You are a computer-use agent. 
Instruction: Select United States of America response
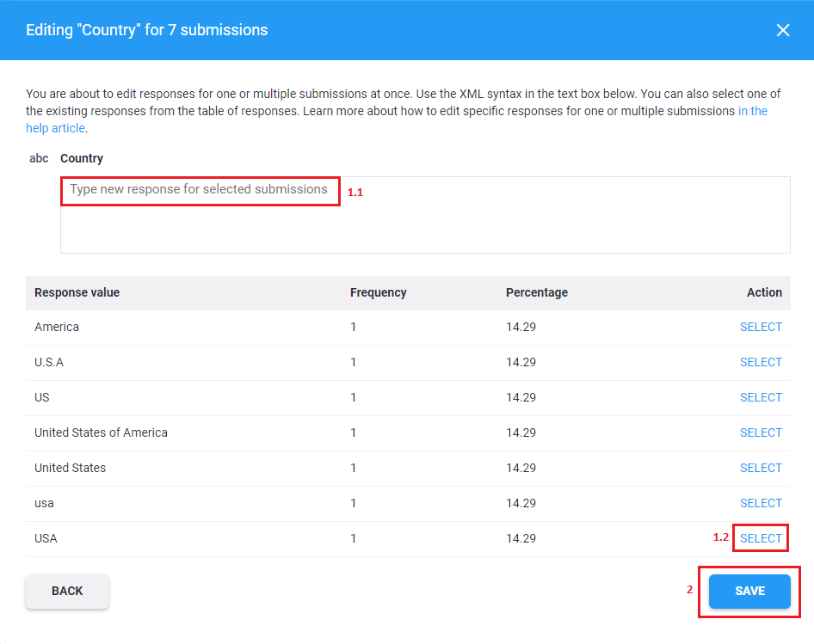[761, 432]
